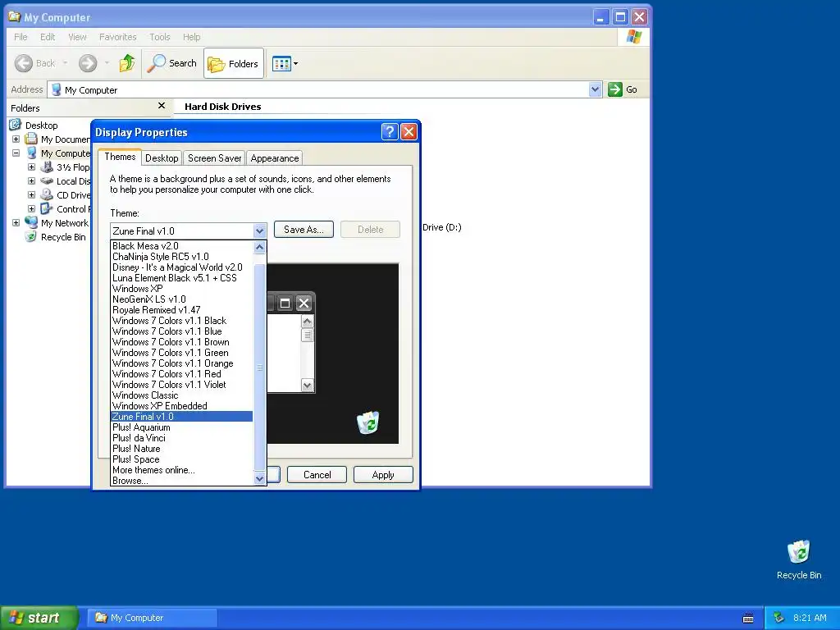Open the Views icon dropdown in toolbar
This screenshot has height=630, width=840.
pyautogui.click(x=285, y=64)
